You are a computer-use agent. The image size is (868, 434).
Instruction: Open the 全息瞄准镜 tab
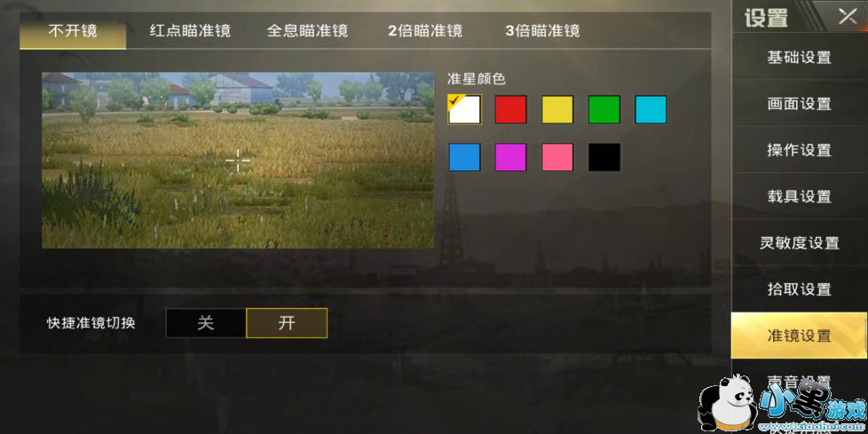pyautogui.click(x=307, y=30)
